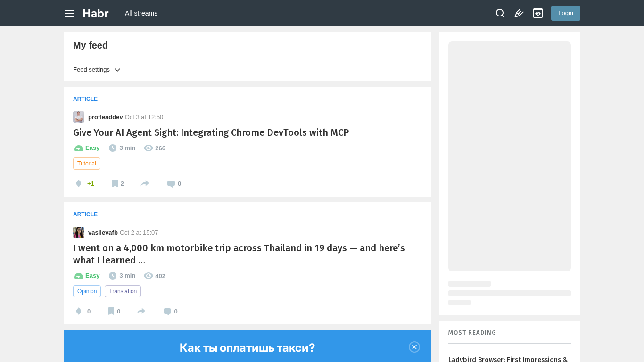
Task: Upvote the Chrome DevTools MCP article
Action: coord(79,183)
